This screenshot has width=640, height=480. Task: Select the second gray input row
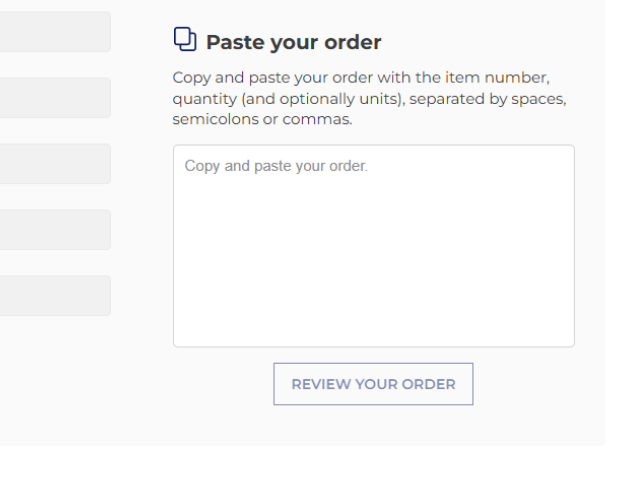(x=55, y=98)
